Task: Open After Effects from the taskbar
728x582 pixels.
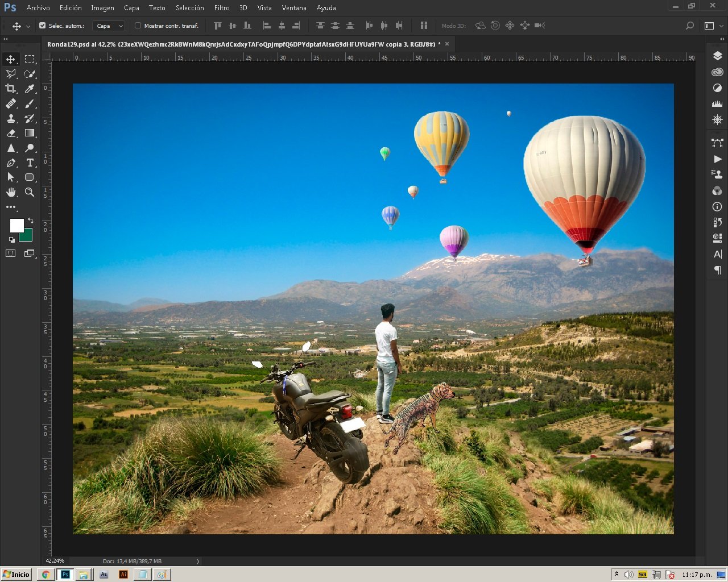Action: (104, 575)
